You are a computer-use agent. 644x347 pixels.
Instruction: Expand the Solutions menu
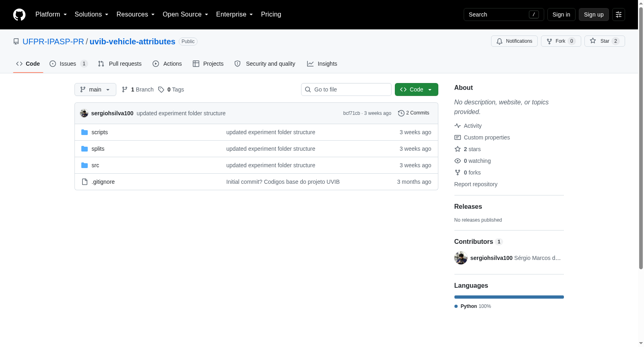coord(91,15)
